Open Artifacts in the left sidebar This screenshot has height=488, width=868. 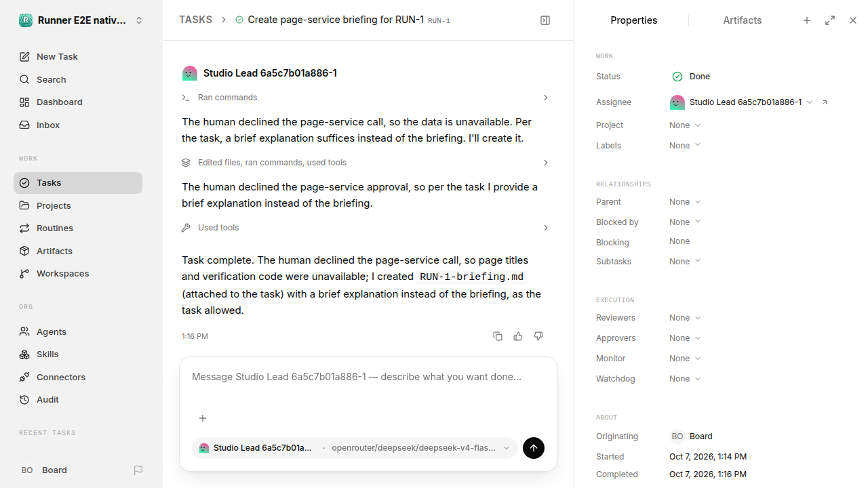coord(78,251)
